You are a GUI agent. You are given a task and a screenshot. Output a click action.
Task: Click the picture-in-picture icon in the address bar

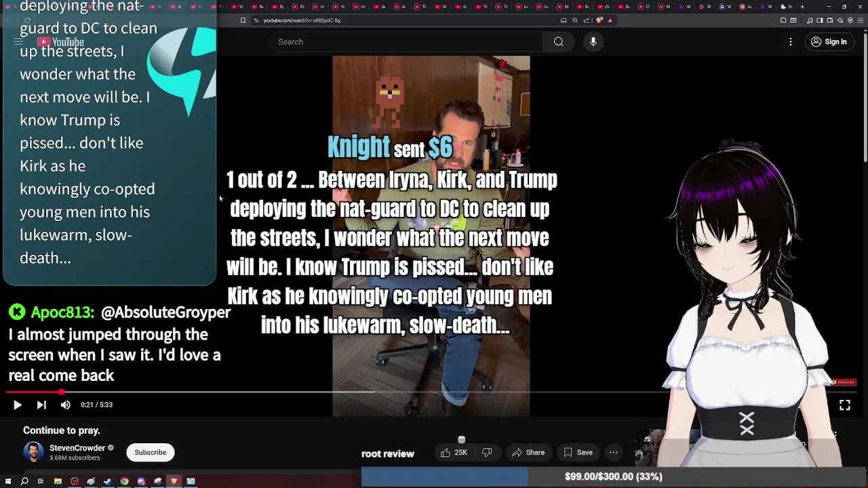564,20
